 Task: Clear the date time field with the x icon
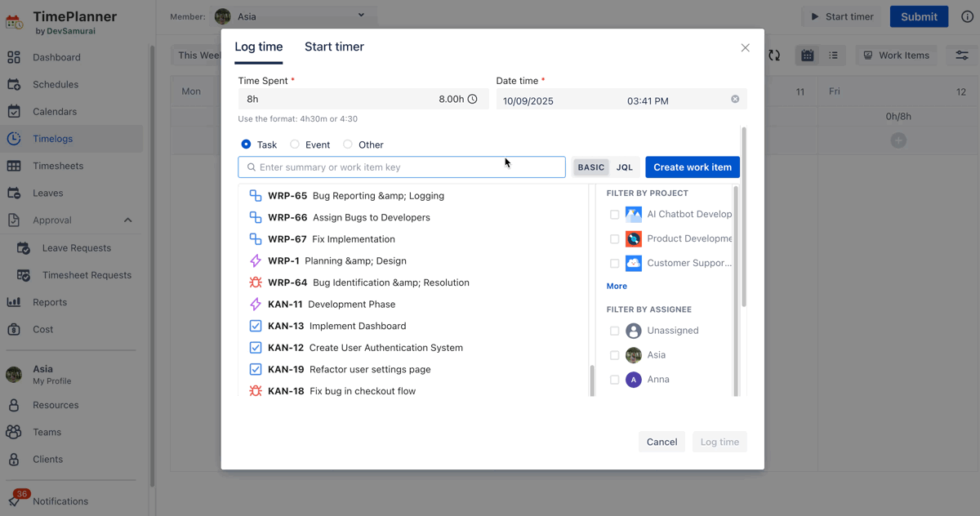point(735,100)
